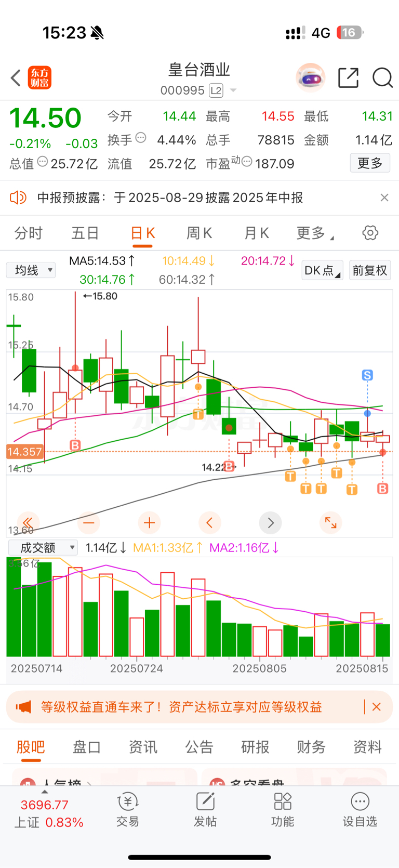This screenshot has height=868, width=399.
Task: Open the 公告 tab
Action: coord(199,747)
